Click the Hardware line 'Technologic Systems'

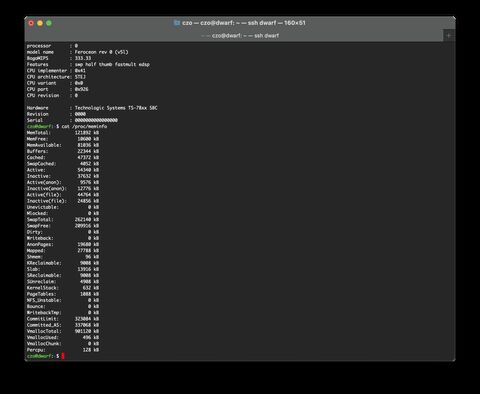(92, 108)
